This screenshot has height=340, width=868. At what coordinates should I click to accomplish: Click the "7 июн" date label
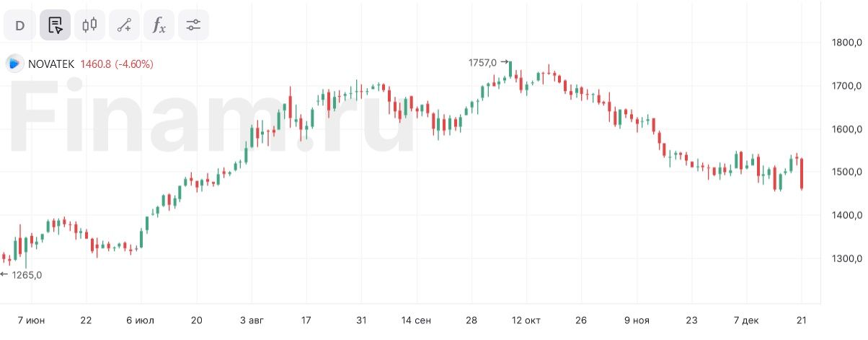coord(30,320)
